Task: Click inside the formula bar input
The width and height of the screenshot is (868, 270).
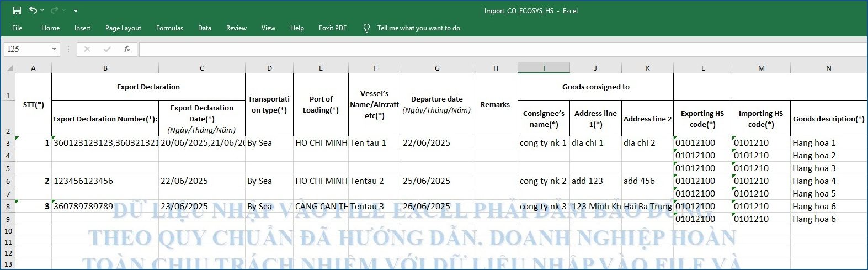Action: coord(502,49)
